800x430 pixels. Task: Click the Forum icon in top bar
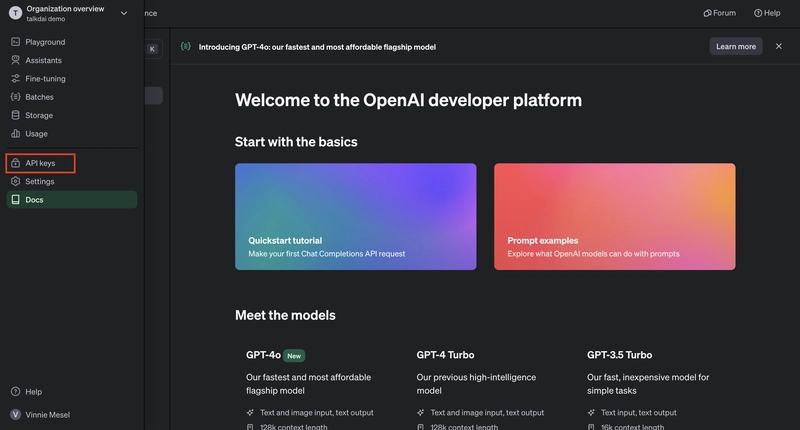(707, 13)
